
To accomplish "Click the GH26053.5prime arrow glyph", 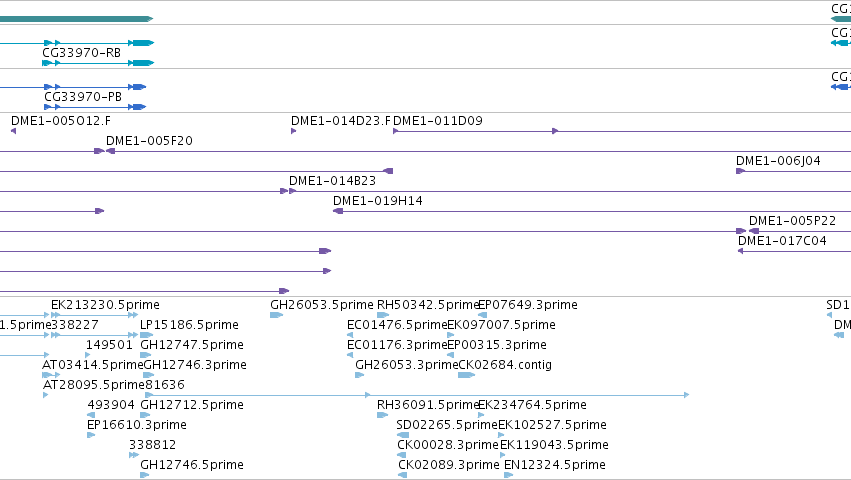I will point(276,315).
